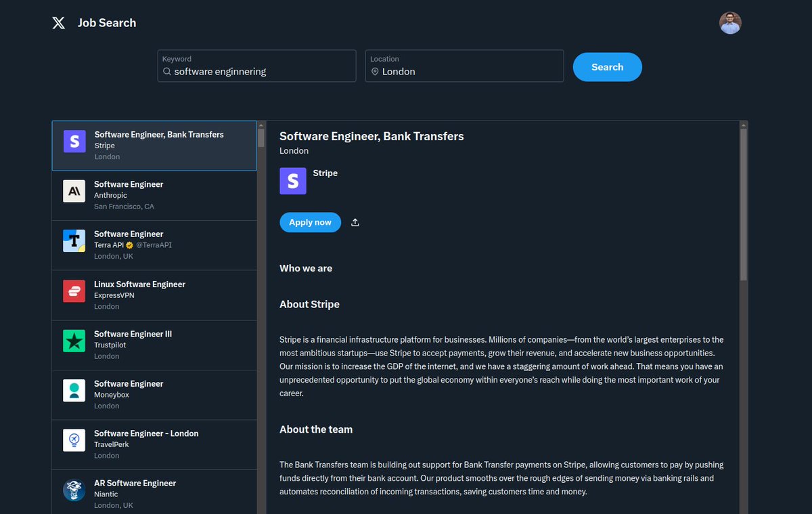Screen dimensions: 812x514
Task: Click the details pane scroll up arrow
Action: tap(744, 125)
